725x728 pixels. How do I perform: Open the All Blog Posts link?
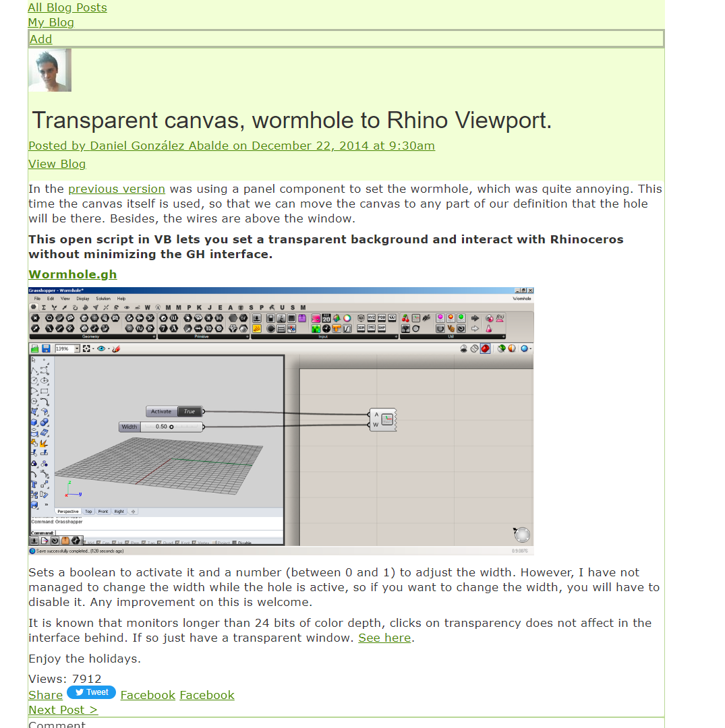(x=67, y=7)
